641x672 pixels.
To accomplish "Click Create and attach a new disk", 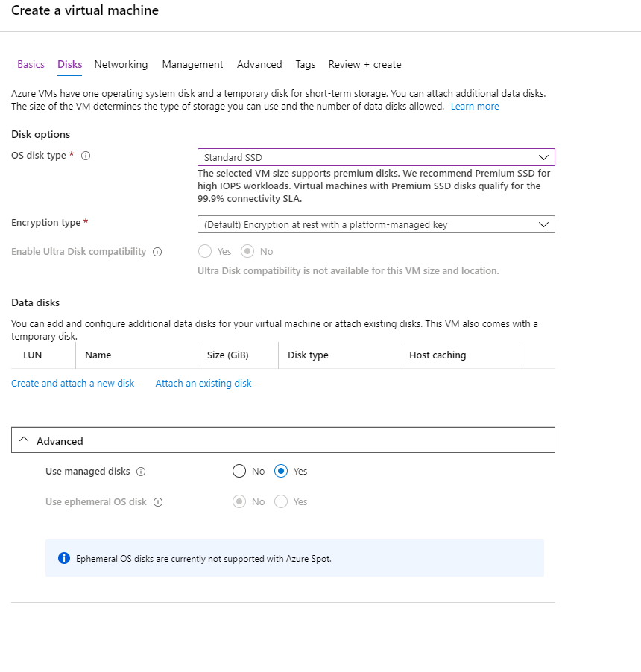I will 72,383.
